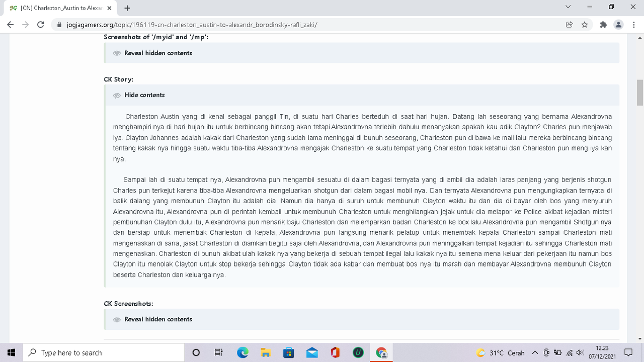Click the 'CK Story:' heading

119,79
